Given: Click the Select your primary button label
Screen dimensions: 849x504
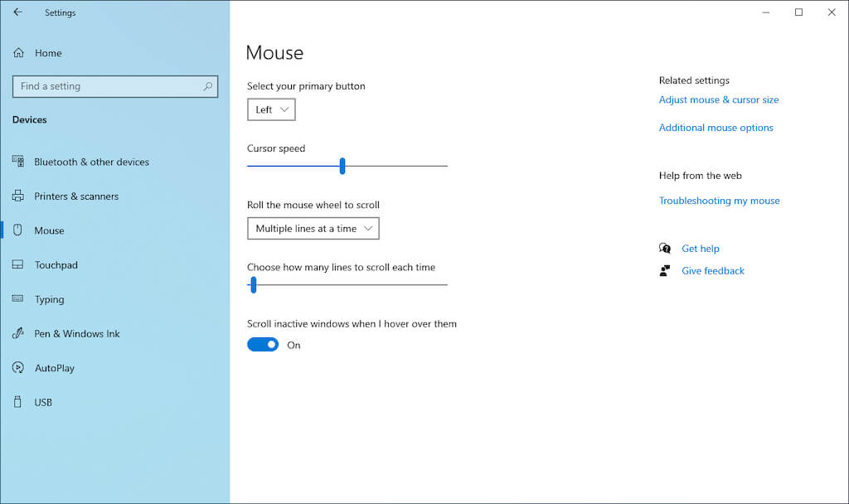Looking at the screenshot, I should point(306,86).
